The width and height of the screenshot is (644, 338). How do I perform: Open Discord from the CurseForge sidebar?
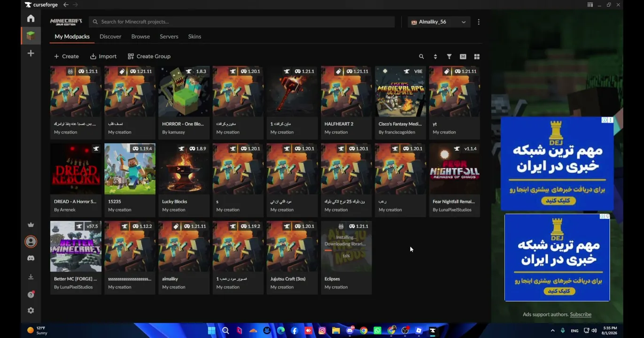click(31, 258)
